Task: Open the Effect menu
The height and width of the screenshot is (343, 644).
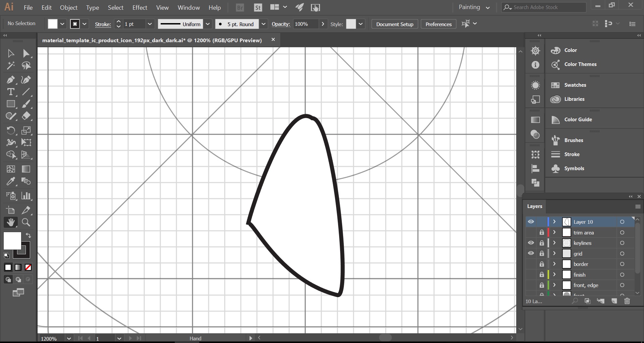Action: [x=140, y=7]
